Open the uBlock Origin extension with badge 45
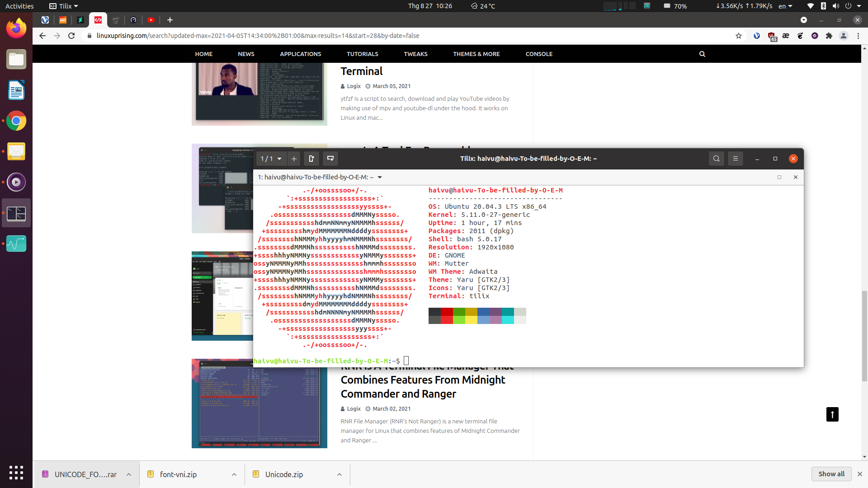 pyautogui.click(x=772, y=36)
